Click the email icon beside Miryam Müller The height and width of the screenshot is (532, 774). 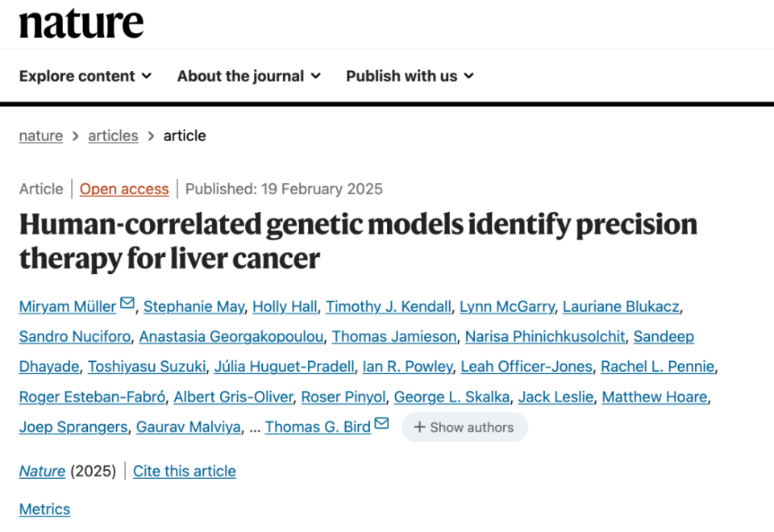(x=127, y=304)
